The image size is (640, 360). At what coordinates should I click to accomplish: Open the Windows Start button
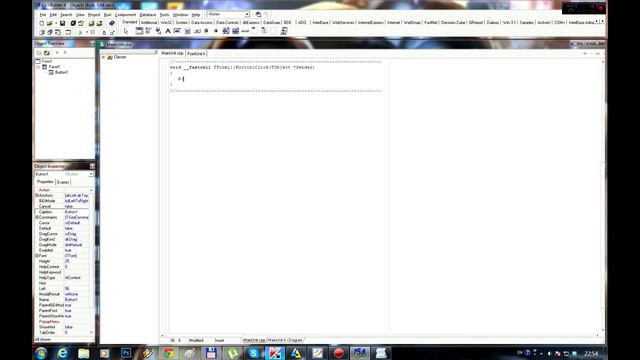tap(41, 353)
